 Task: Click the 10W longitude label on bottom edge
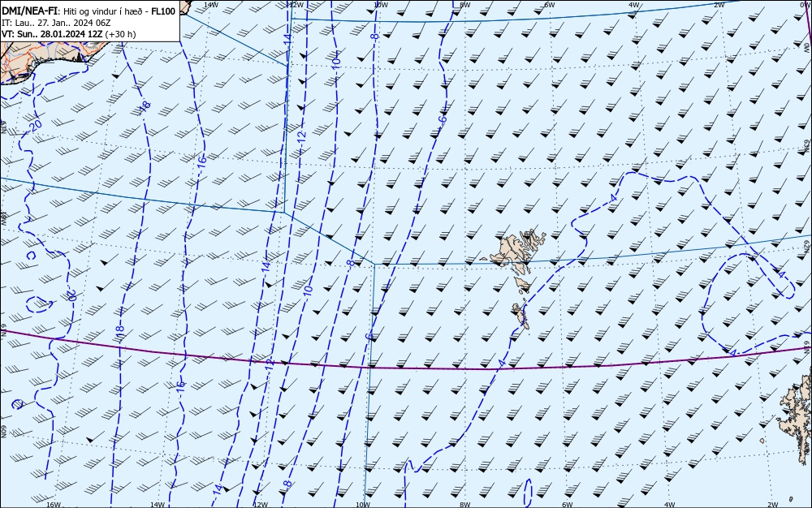pos(363,505)
